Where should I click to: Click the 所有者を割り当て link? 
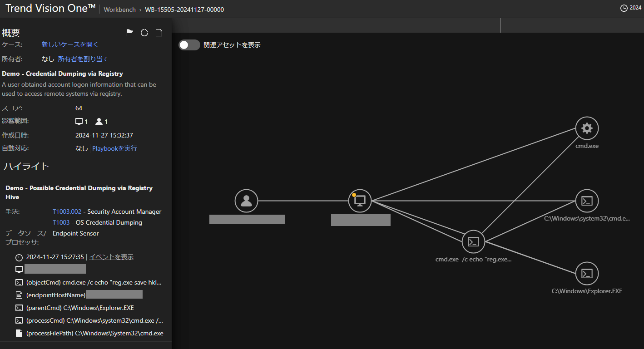[83, 59]
